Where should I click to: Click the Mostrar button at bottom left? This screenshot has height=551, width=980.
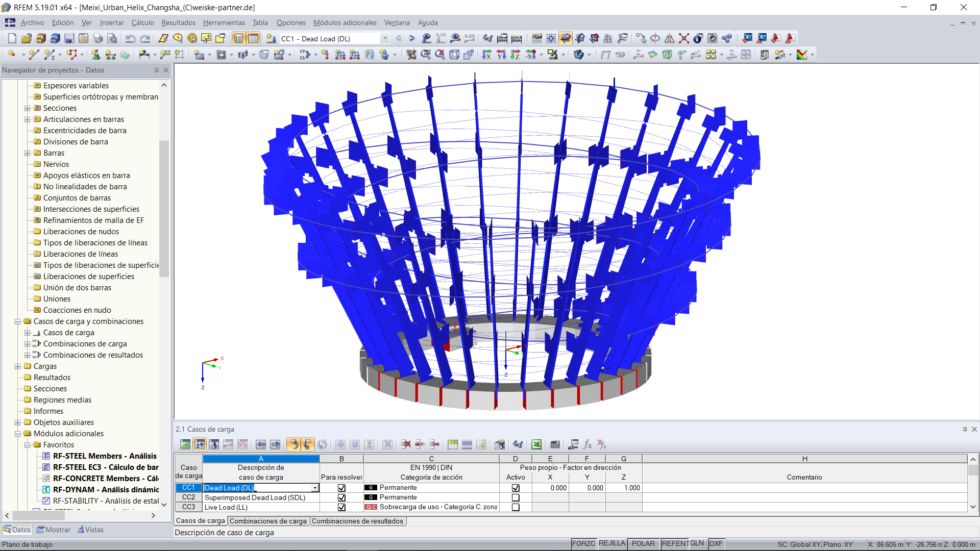pyautogui.click(x=54, y=530)
